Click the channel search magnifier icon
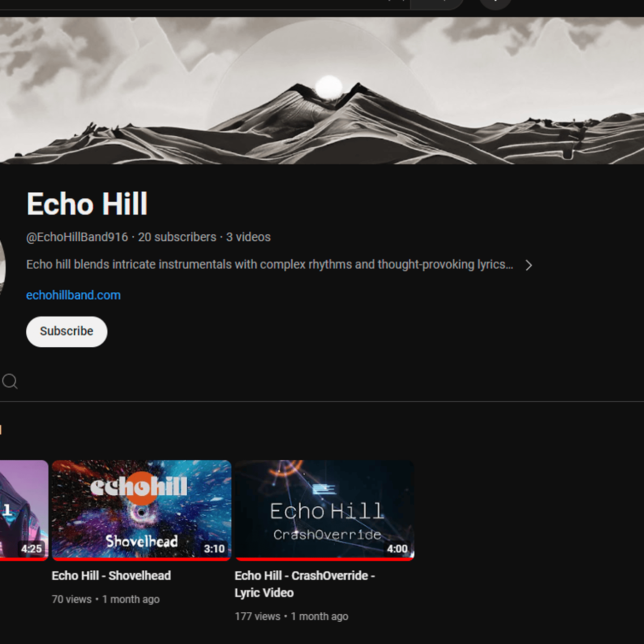Screen dimensions: 644x644 [x=9, y=381]
